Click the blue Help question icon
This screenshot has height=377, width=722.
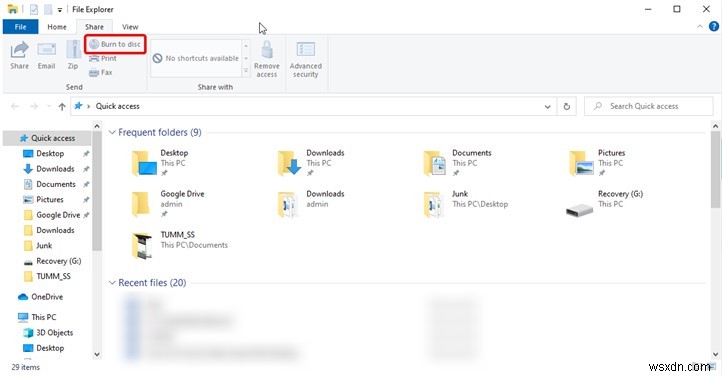coord(714,27)
